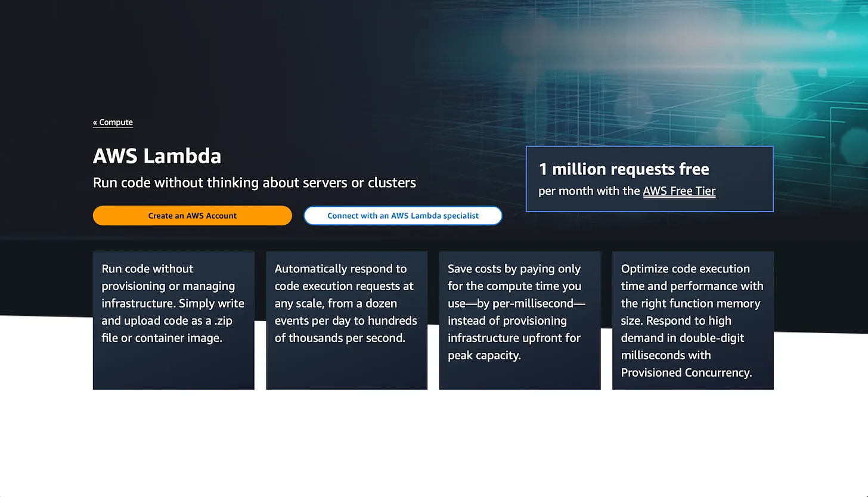Click card 'Optimize code execution time and performance'

(693, 321)
